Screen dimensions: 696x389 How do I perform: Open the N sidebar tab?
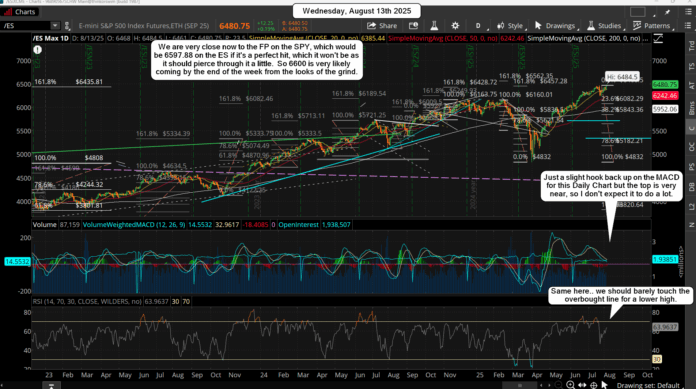click(691, 225)
